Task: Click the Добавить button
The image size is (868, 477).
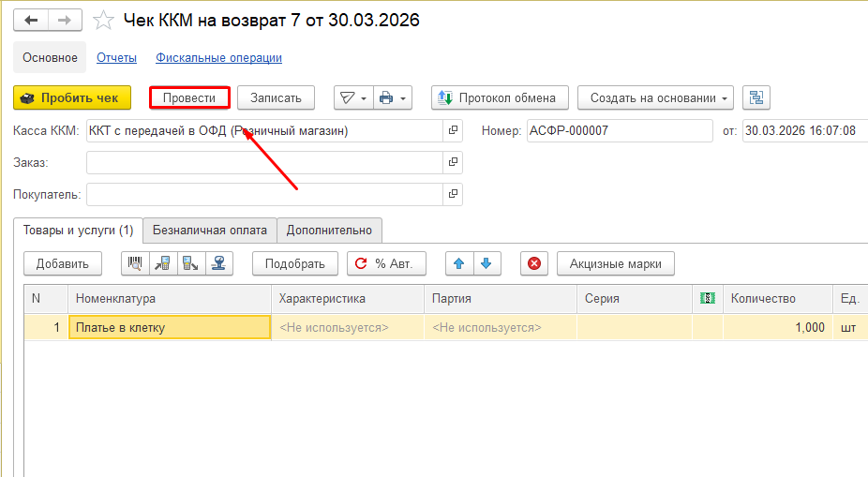Action: click(63, 264)
